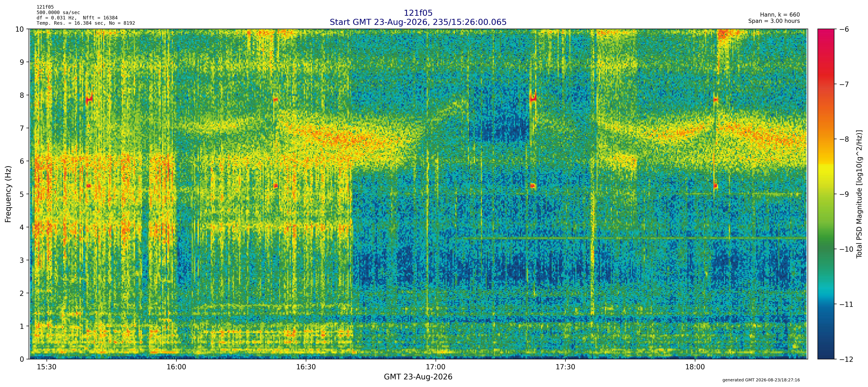Click the frequency axis tick label "2"
This screenshot has height=387, width=868.
(22, 293)
